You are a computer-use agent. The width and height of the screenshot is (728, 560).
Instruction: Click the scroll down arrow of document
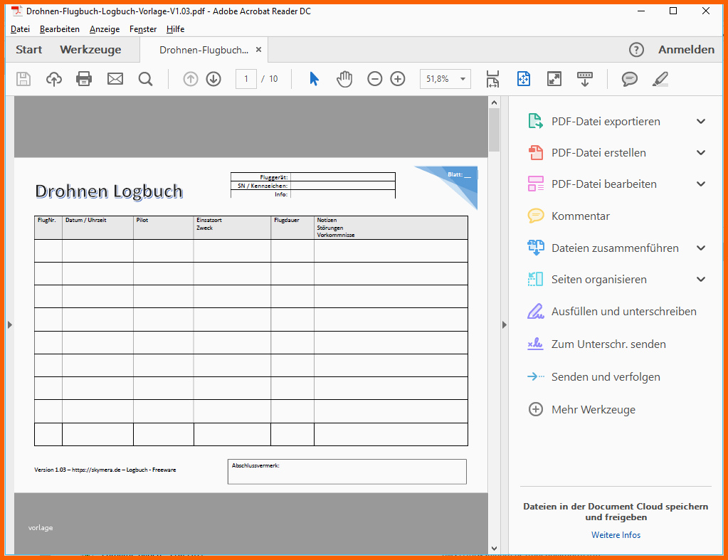pyautogui.click(x=494, y=549)
